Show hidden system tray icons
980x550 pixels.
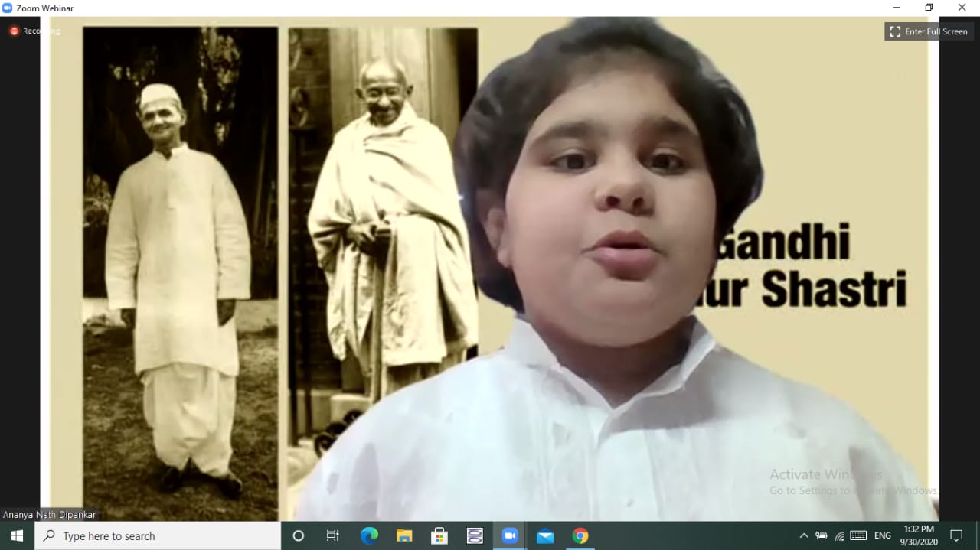pyautogui.click(x=803, y=535)
